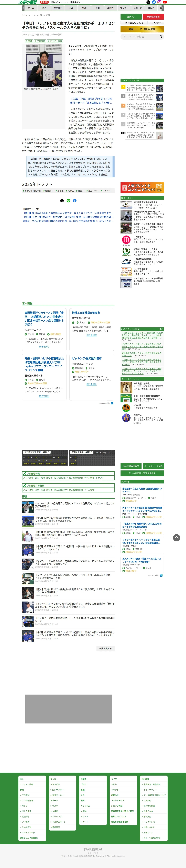Click プロ野球試合速報 scoreboard header

(x=37, y=452)
